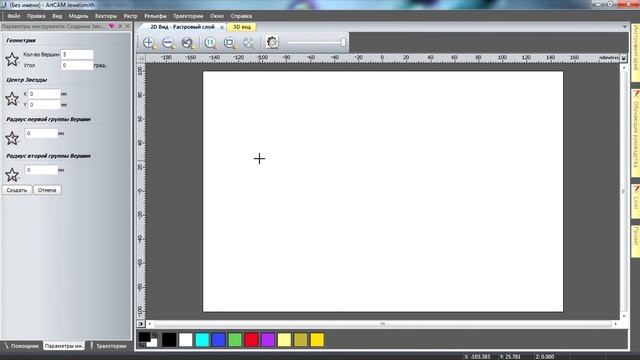
Task: Open the Рельефы menu
Action: pos(156,16)
